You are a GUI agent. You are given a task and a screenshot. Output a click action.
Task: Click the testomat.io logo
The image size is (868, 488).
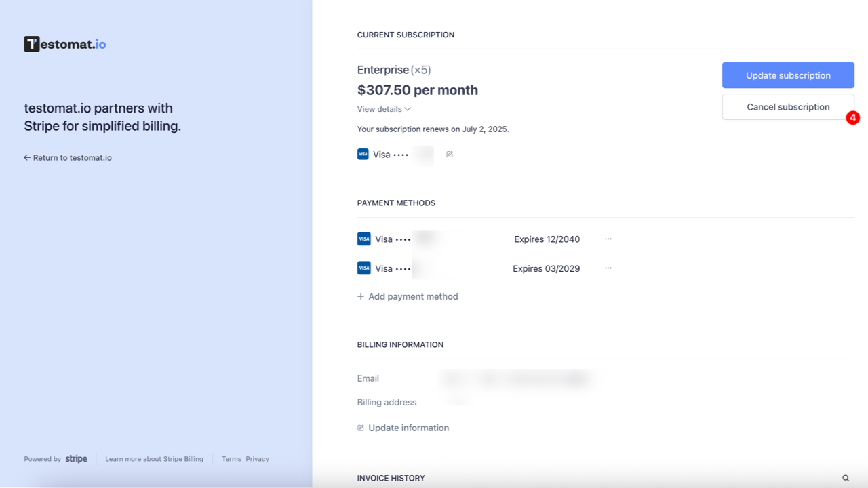pos(65,44)
